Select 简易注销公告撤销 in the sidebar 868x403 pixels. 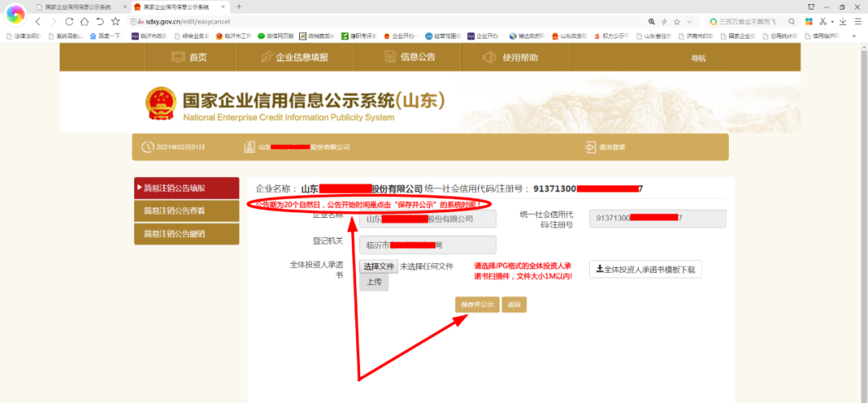[x=186, y=234]
